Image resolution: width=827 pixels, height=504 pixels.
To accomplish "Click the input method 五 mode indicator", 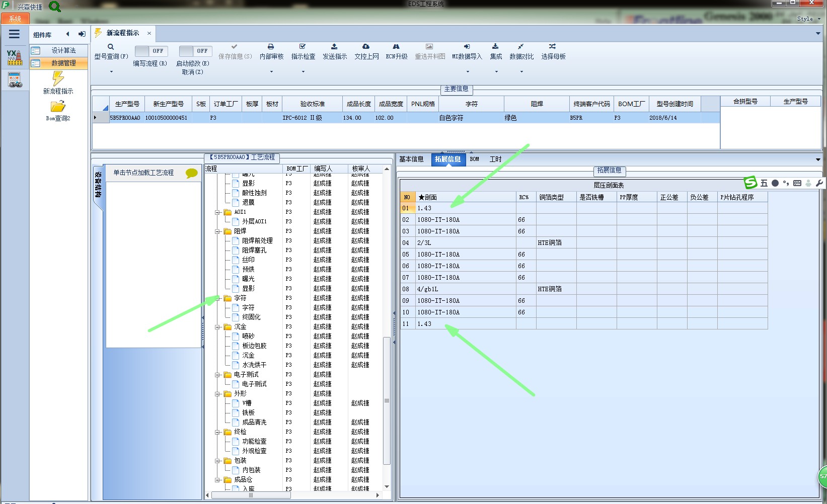I will pos(764,183).
